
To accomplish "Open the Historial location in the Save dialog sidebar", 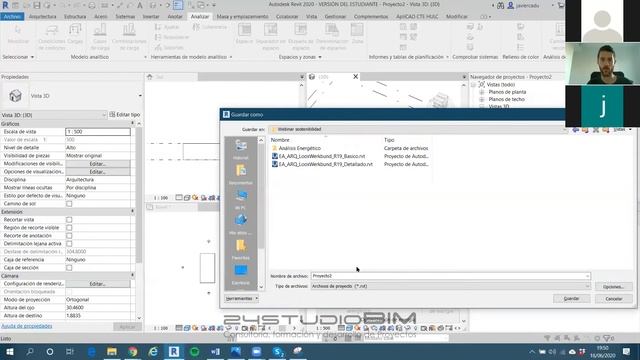I will (241, 149).
